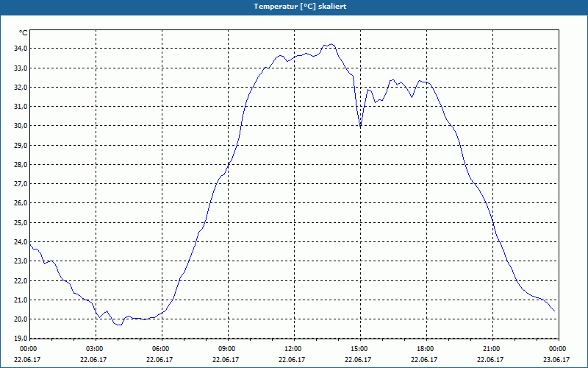Select the '22.06.17' date below 18:00
The width and height of the screenshot is (588, 368).
coord(424,359)
